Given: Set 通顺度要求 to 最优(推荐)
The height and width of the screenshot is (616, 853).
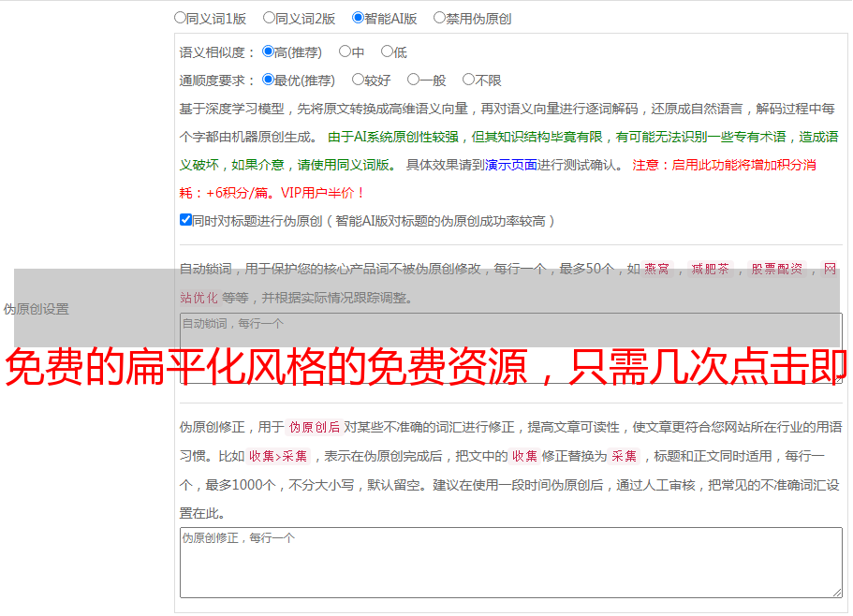Looking at the screenshot, I should (x=269, y=81).
